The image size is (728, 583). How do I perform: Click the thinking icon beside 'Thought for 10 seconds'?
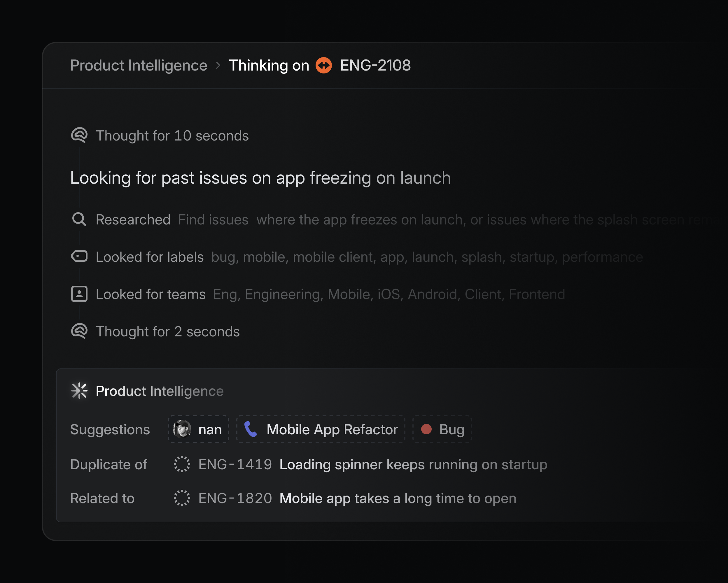tap(79, 136)
